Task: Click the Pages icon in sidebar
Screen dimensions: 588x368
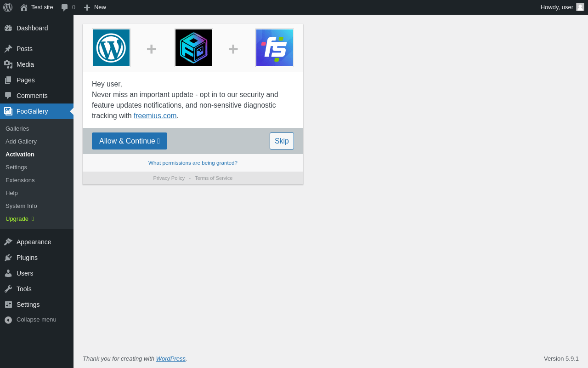Action: click(8, 80)
